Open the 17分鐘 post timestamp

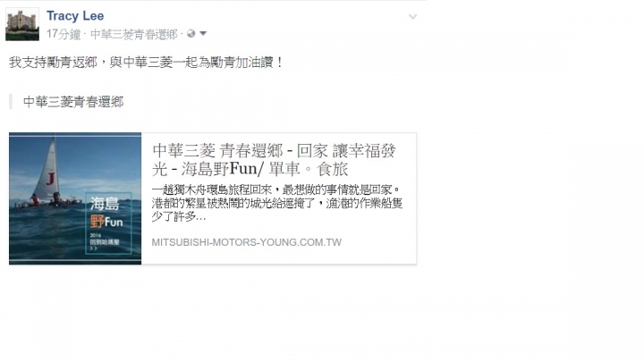coord(64,34)
